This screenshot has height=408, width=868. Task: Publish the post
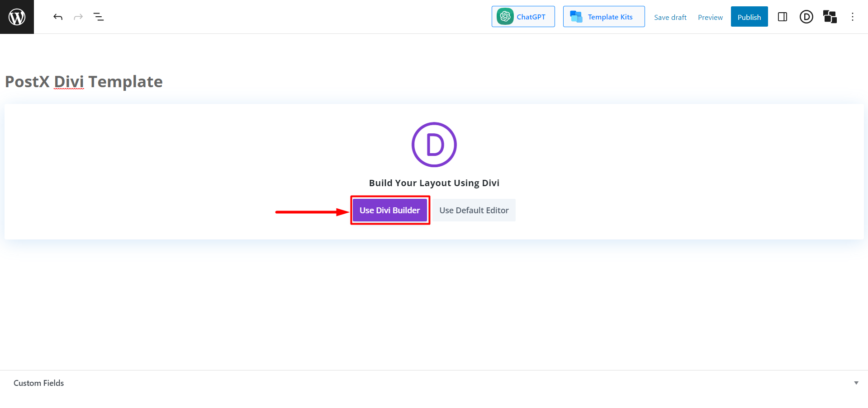click(749, 17)
